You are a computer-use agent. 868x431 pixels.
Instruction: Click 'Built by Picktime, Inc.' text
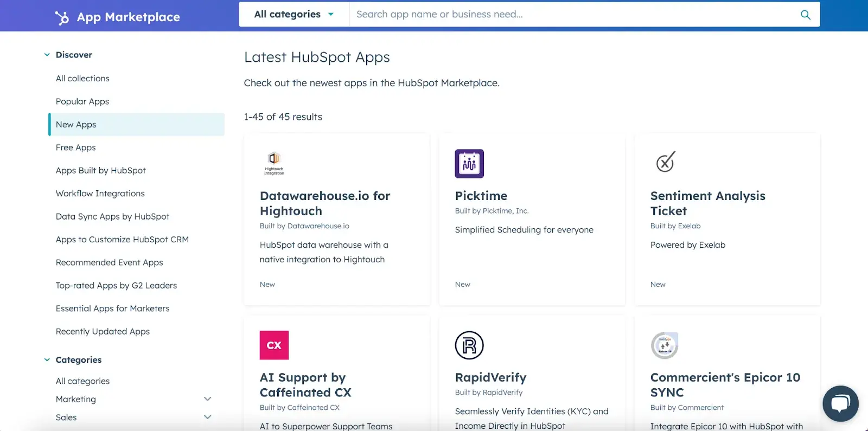(492, 211)
